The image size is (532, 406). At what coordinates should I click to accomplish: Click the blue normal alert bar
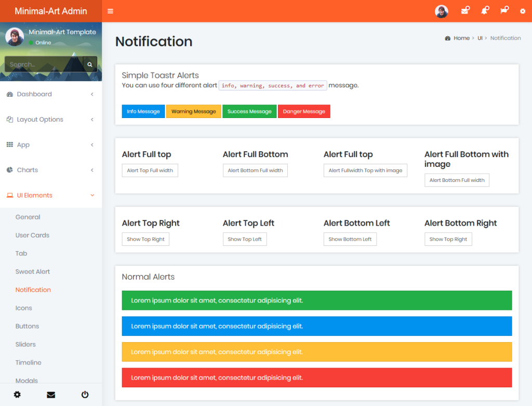click(x=317, y=326)
